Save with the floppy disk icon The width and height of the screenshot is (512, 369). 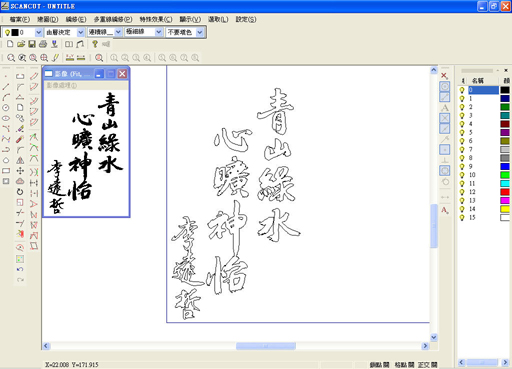[x=32, y=44]
